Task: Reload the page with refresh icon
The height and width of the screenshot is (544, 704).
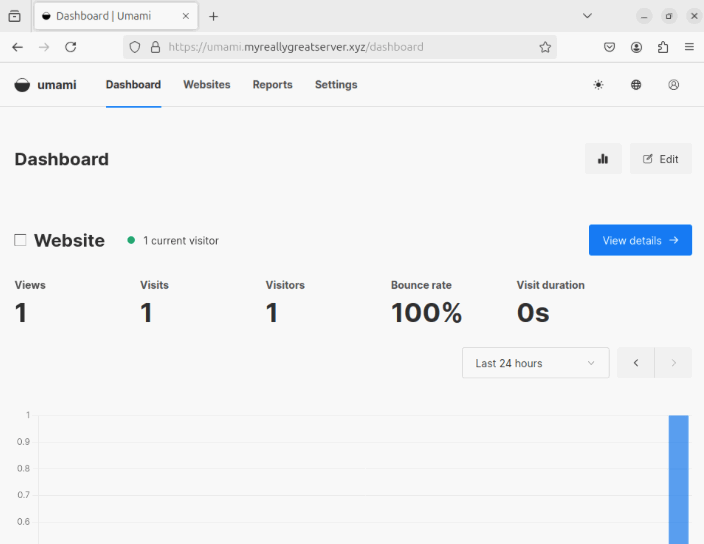Action: (x=70, y=47)
